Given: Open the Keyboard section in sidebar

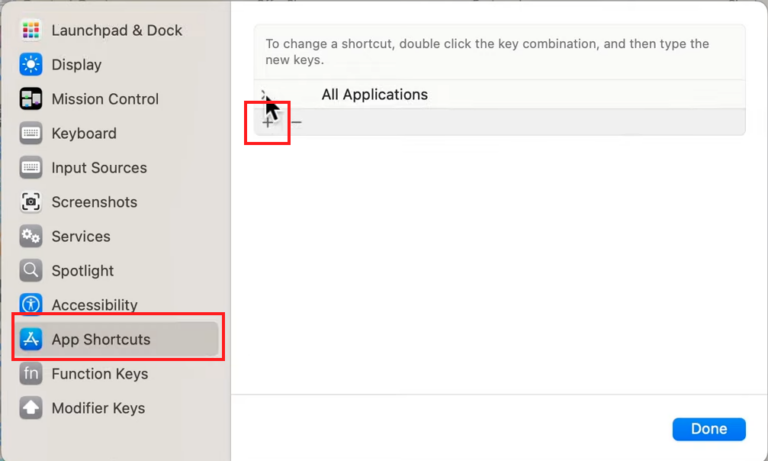Looking at the screenshot, I should (x=84, y=133).
